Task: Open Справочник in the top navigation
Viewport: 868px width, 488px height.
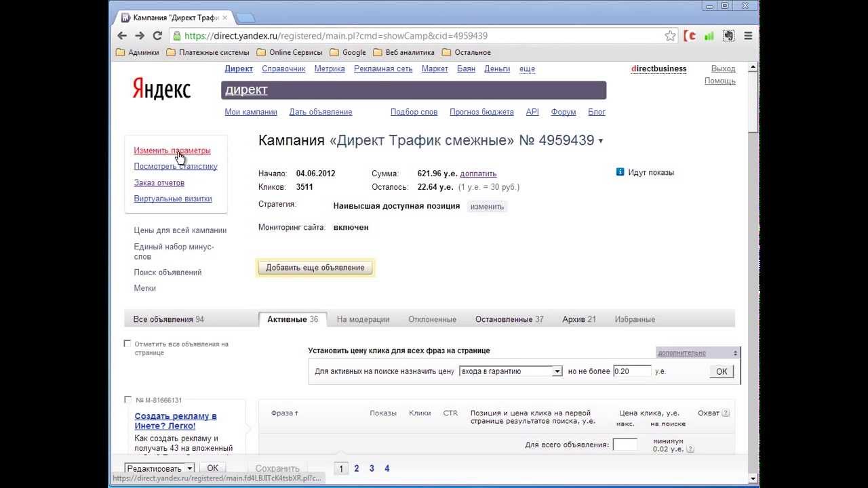Action: coord(283,68)
